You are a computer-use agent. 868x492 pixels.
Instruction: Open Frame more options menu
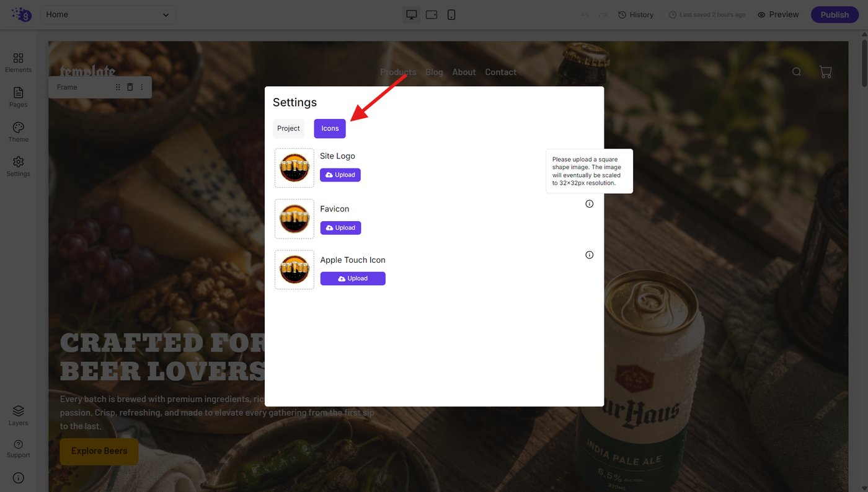[141, 87]
